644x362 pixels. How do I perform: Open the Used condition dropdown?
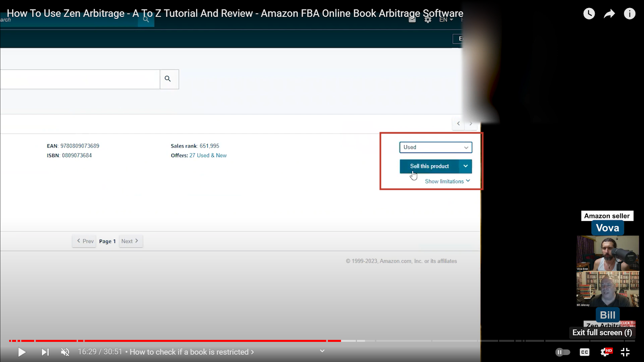[x=436, y=147]
